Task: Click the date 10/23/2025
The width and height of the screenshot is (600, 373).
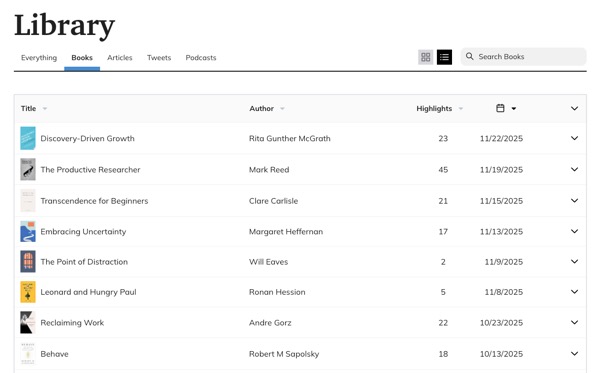Action: tap(501, 323)
